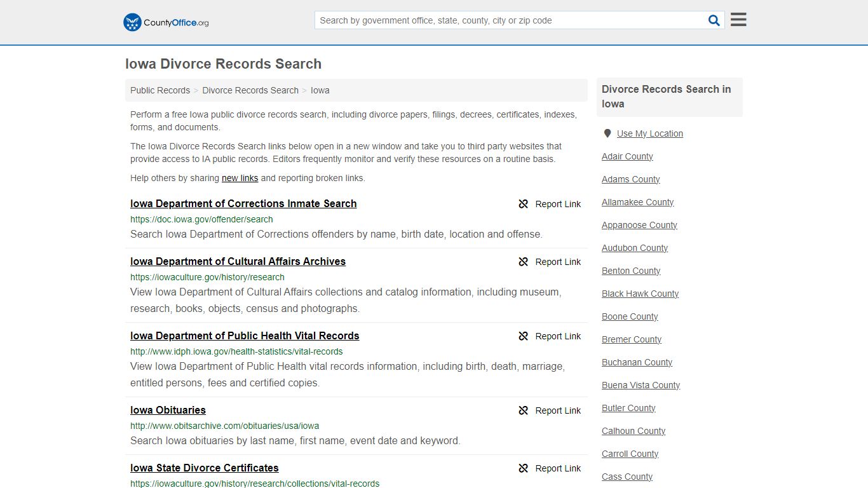Click the location pin icon
The width and height of the screenshot is (868, 488).
[x=607, y=133]
